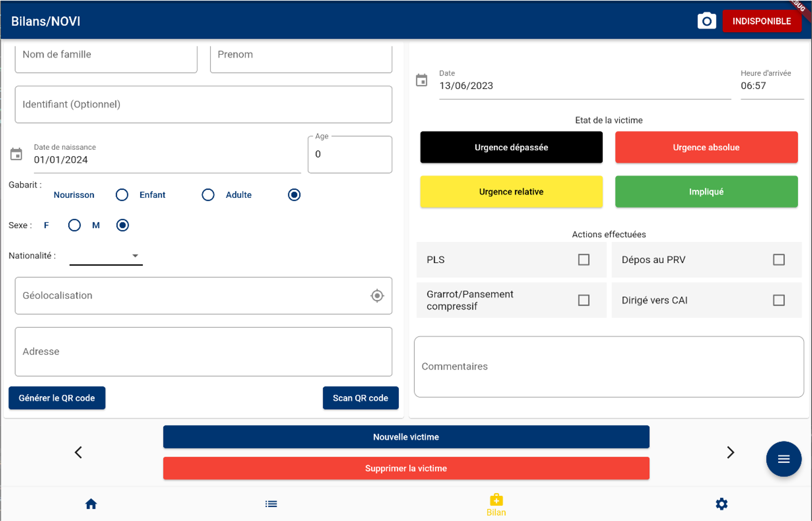Click the Scan QR code button
This screenshot has height=521, width=812.
pyautogui.click(x=360, y=398)
